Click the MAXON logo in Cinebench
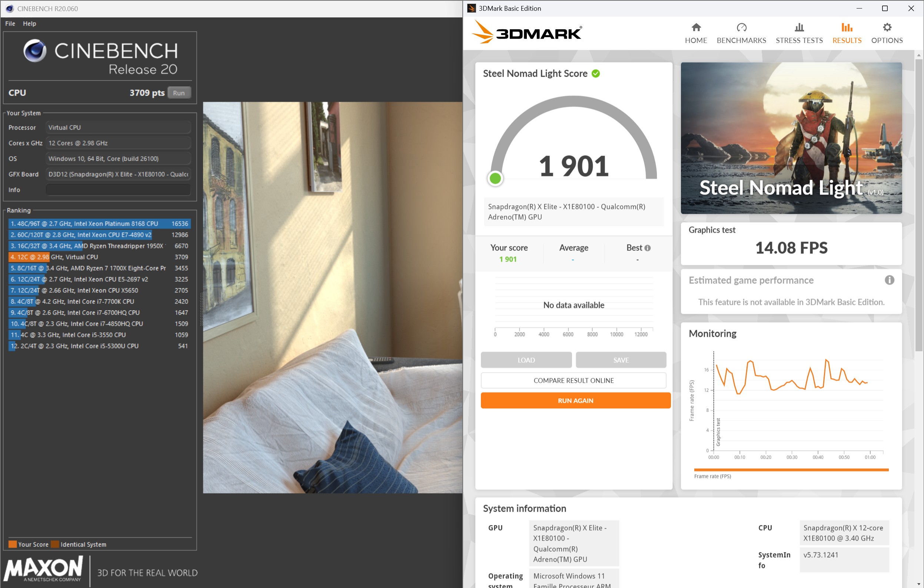Viewport: 924px width, 588px height. (43, 569)
